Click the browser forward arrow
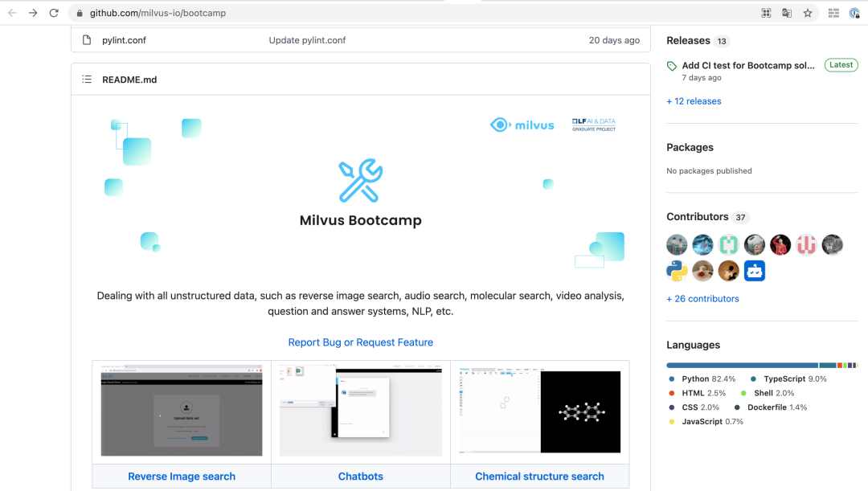The height and width of the screenshot is (491, 868). click(x=33, y=13)
